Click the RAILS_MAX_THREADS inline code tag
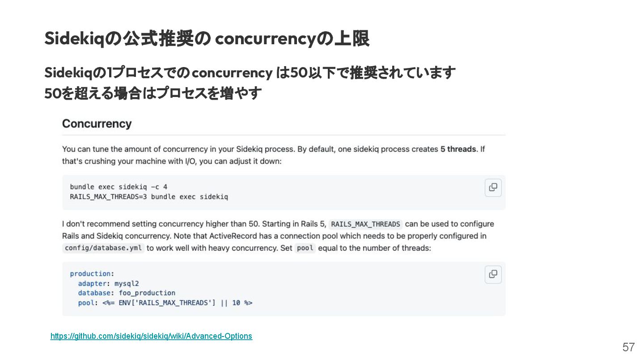The width and height of the screenshot is (644, 362). (365, 224)
